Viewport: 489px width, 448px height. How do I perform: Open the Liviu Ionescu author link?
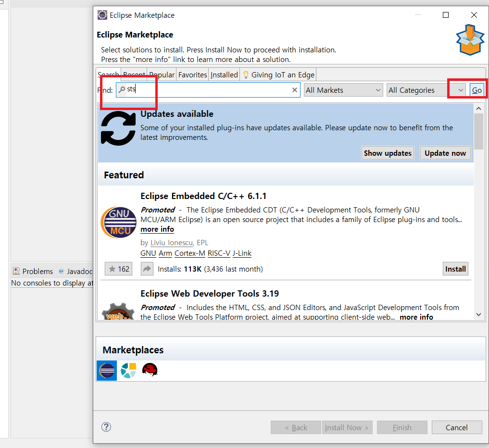pyautogui.click(x=172, y=243)
